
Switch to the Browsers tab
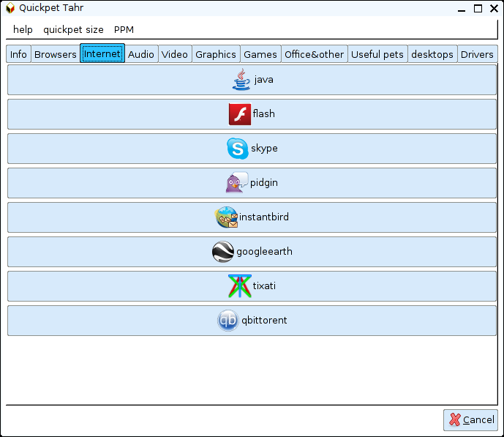(56, 54)
